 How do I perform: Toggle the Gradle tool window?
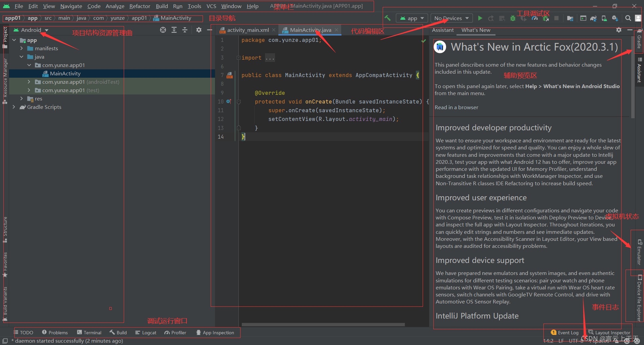coord(639,39)
